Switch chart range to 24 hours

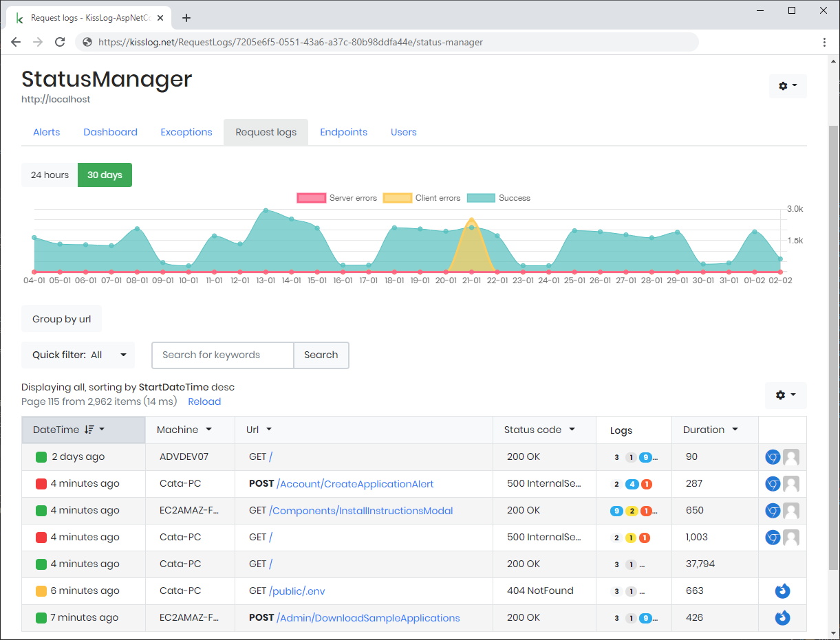point(50,175)
